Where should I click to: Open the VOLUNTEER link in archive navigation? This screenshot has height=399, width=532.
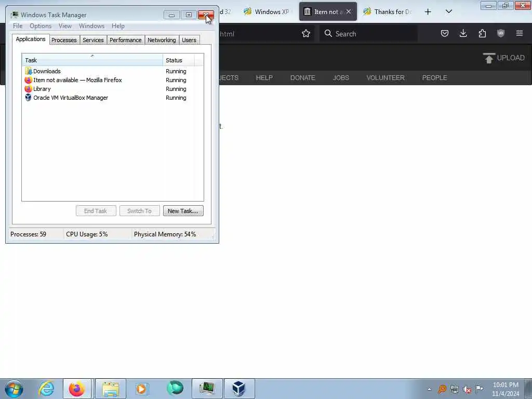click(385, 78)
